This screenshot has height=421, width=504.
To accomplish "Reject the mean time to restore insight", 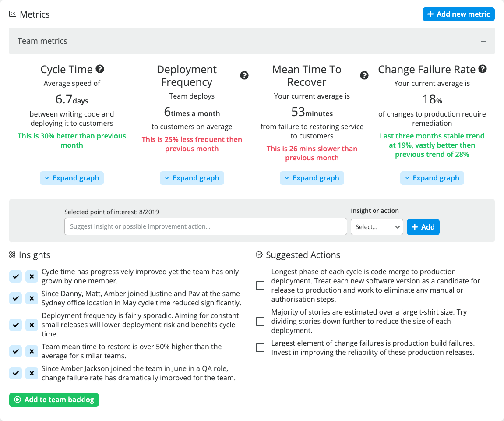I will click(x=31, y=351).
